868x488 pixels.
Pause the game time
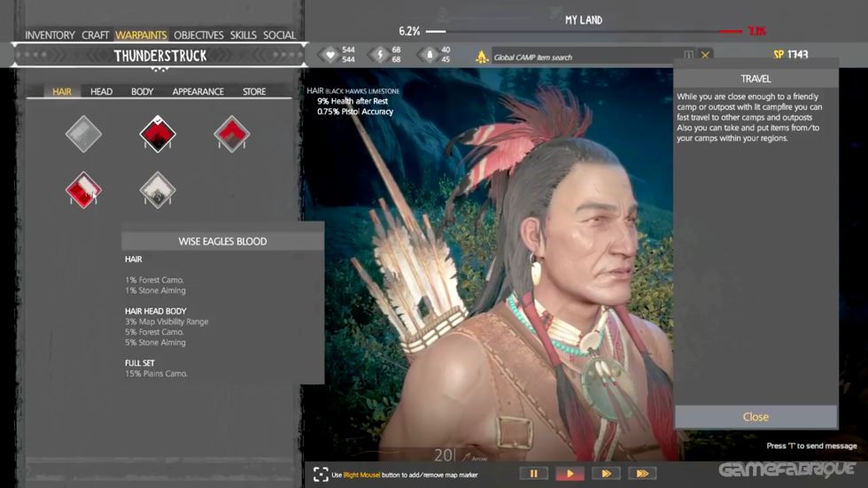pos(533,474)
